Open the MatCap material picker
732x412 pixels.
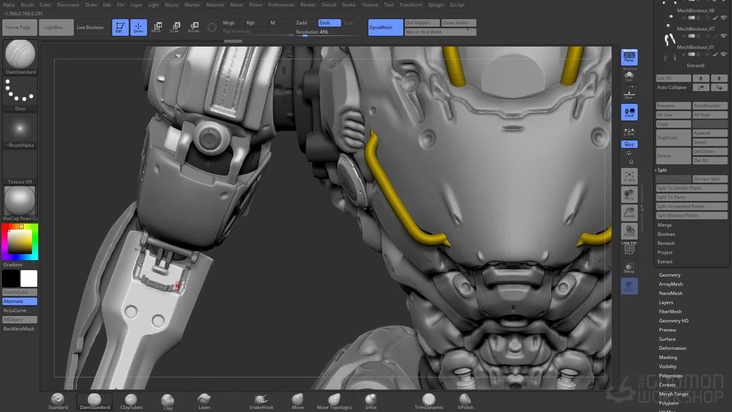tap(20, 203)
